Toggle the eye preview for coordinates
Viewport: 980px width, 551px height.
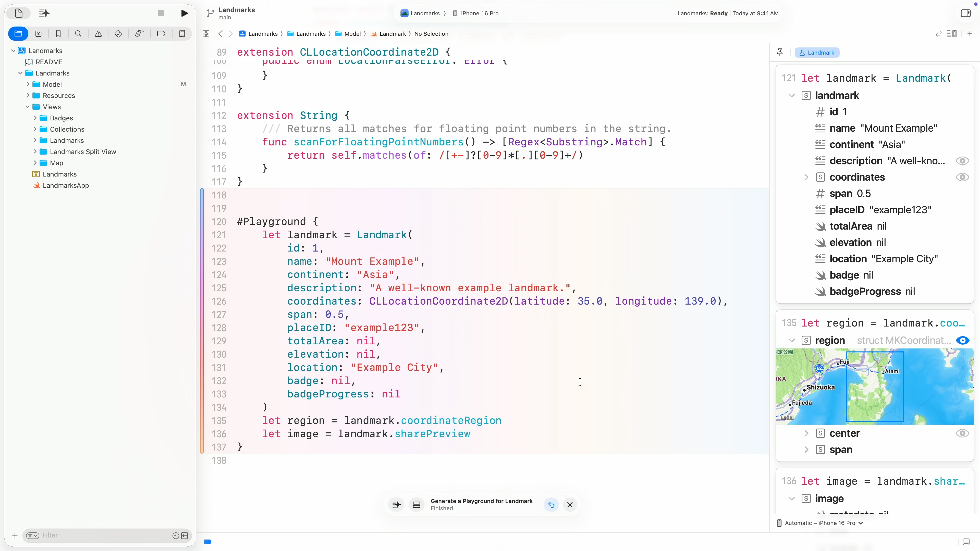click(962, 177)
